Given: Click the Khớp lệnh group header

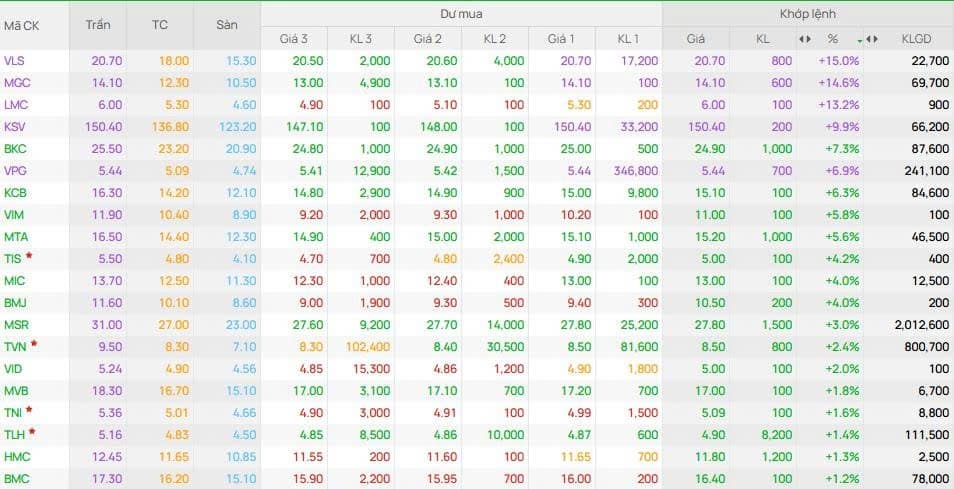Looking at the screenshot, I should tap(807, 13).
